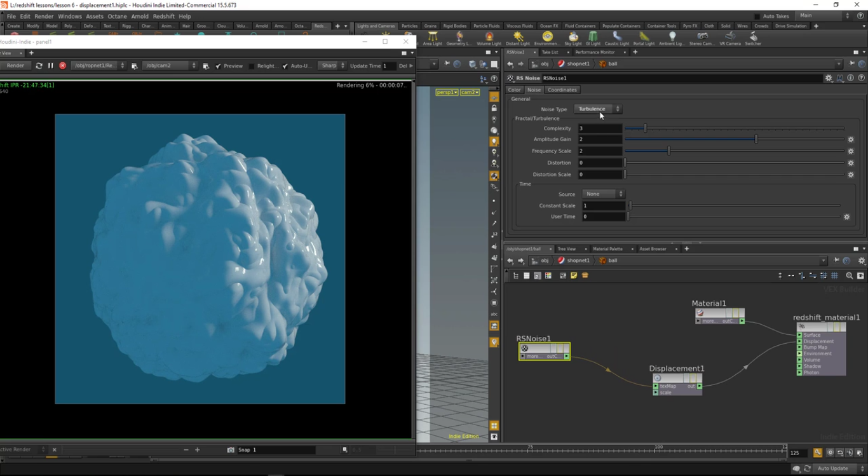
Task: Switch to the Color parameter tab
Action: click(x=514, y=90)
